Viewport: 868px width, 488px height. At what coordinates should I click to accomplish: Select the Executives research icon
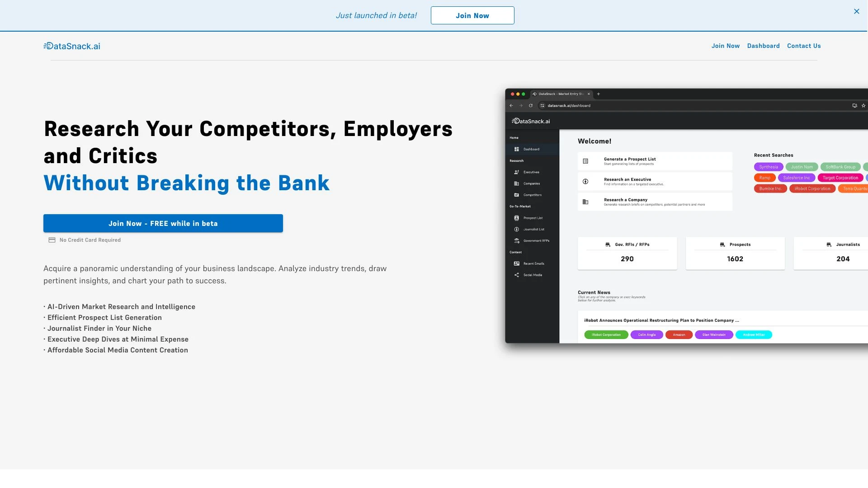(516, 172)
